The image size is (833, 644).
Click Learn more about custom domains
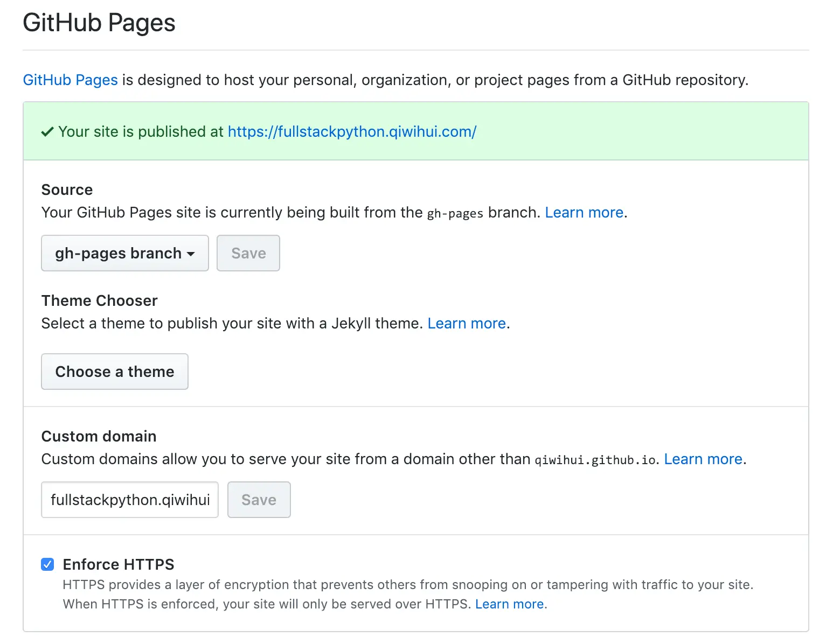tap(703, 459)
